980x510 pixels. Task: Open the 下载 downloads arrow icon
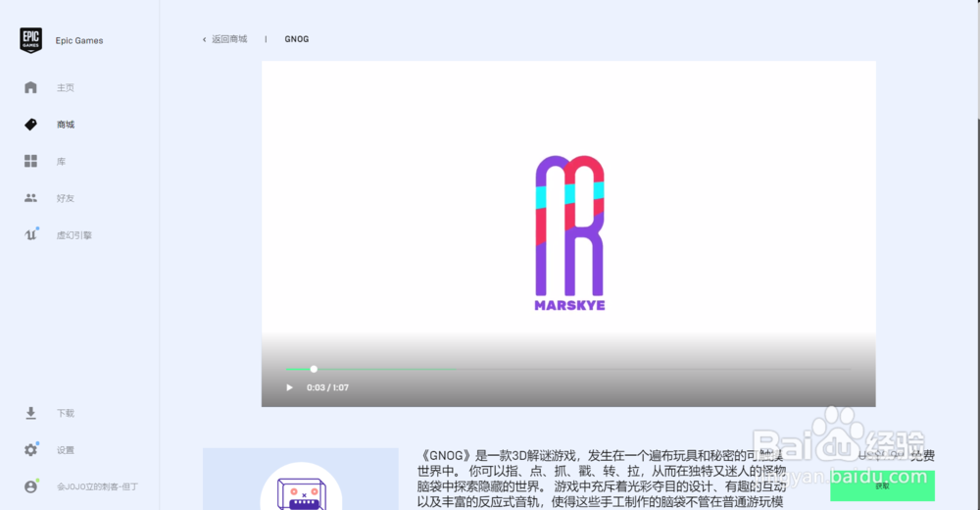30,413
